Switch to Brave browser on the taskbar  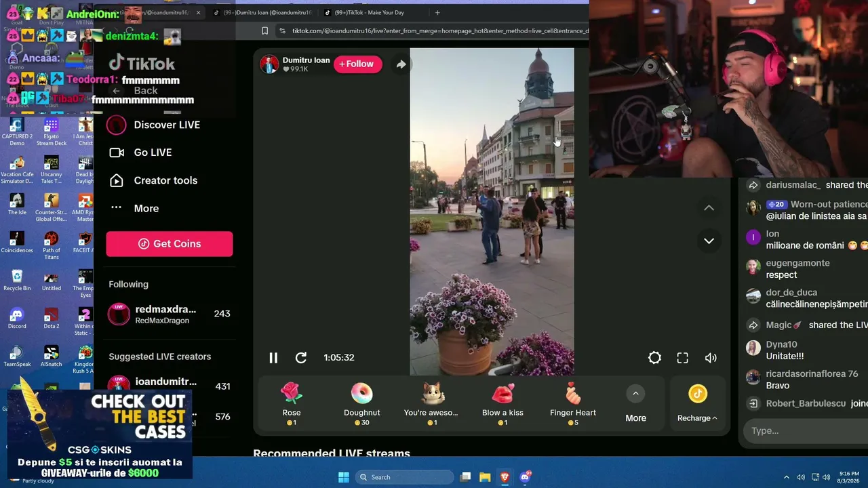pyautogui.click(x=505, y=477)
